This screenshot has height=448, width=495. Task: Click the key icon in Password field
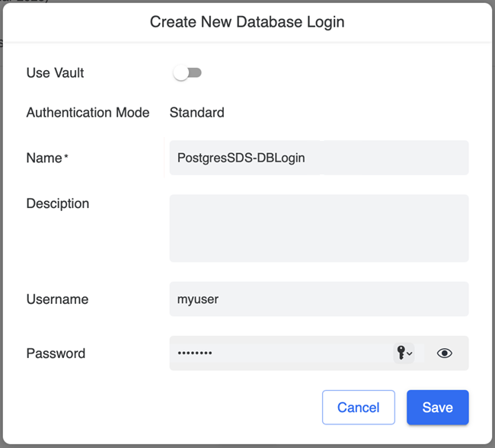[x=401, y=353]
